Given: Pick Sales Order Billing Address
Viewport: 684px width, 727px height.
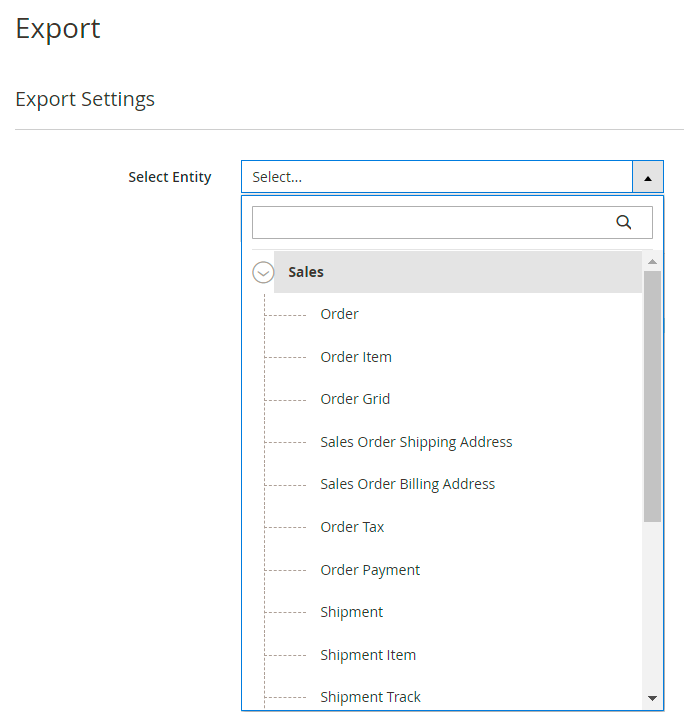Looking at the screenshot, I should pyautogui.click(x=407, y=484).
